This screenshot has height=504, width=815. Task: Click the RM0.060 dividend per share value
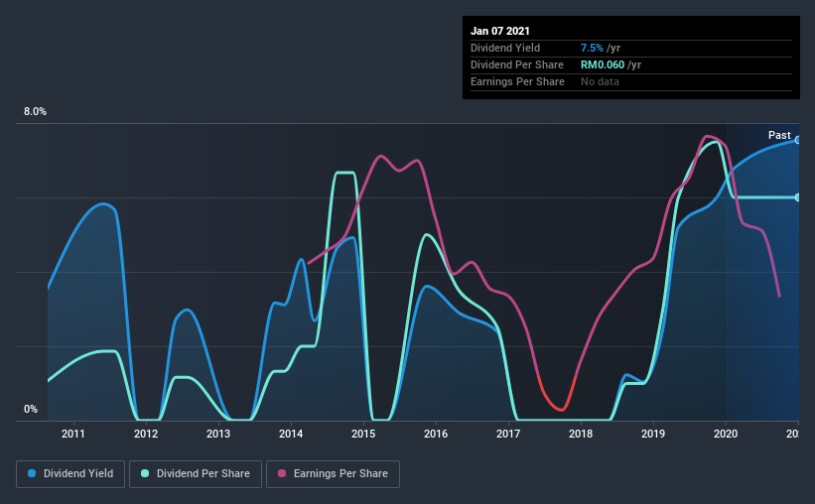603,64
